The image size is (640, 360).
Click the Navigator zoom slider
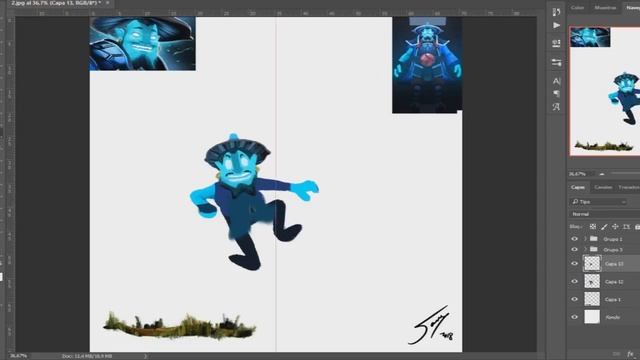625,174
